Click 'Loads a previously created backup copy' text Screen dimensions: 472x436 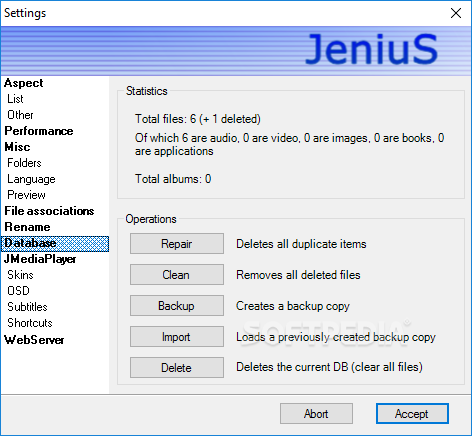[336, 337]
